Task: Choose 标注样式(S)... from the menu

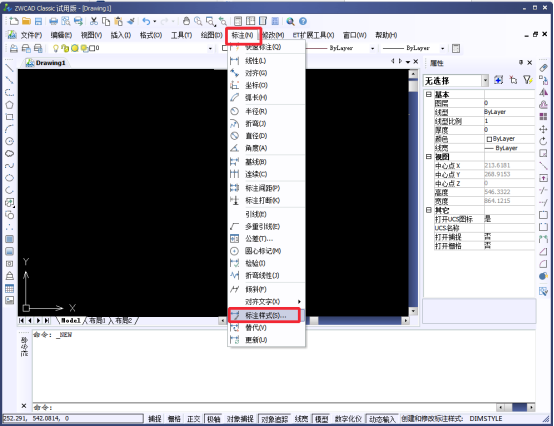Action: point(264,315)
